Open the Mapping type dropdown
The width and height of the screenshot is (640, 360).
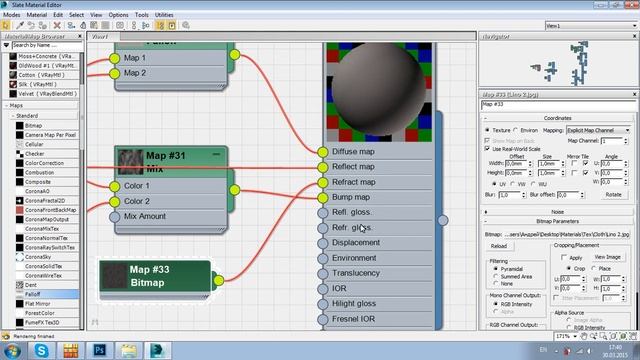click(598, 130)
